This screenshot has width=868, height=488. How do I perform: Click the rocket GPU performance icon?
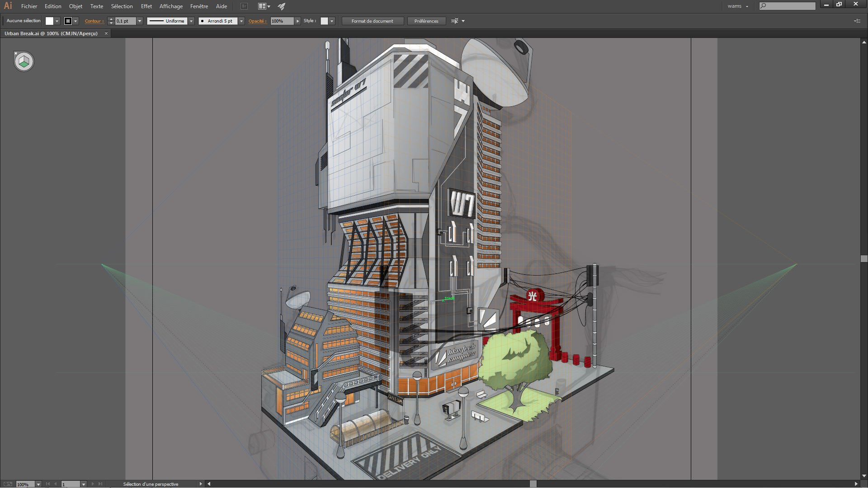pyautogui.click(x=282, y=6)
